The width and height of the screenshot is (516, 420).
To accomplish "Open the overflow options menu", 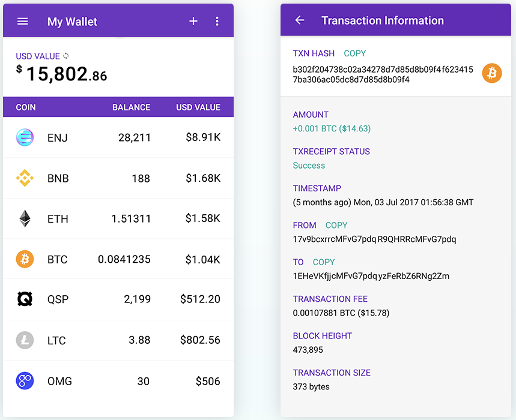I will coord(217,21).
